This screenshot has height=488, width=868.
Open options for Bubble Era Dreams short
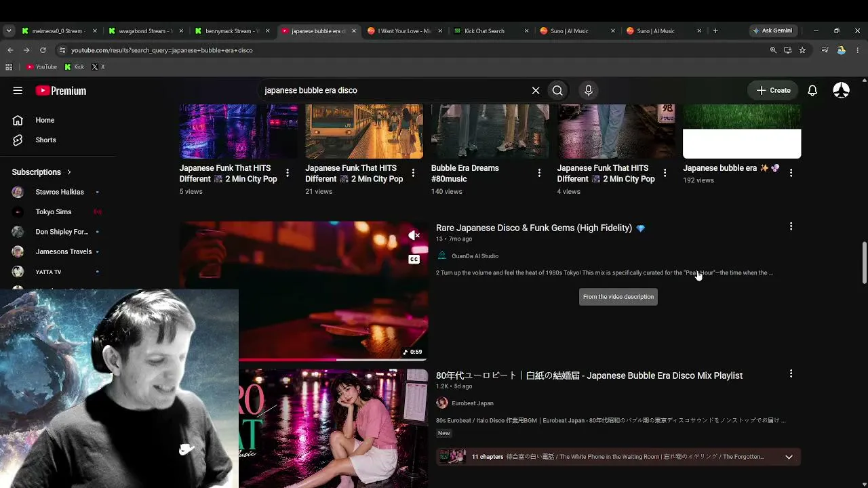(539, 173)
